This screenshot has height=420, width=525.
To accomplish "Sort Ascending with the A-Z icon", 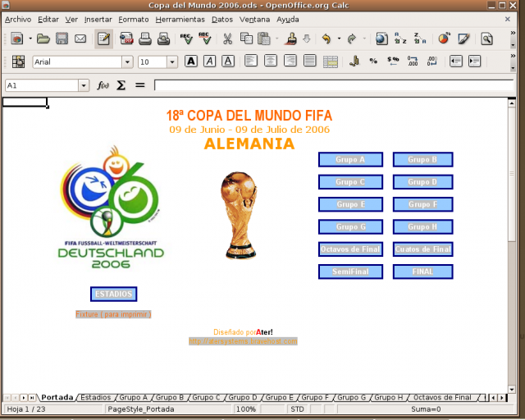I will 400,39.
